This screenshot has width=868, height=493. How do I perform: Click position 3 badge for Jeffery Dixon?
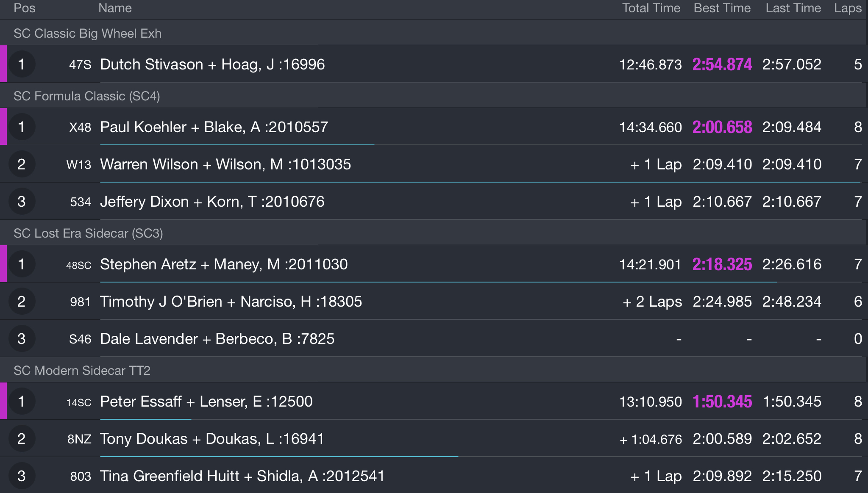click(22, 202)
